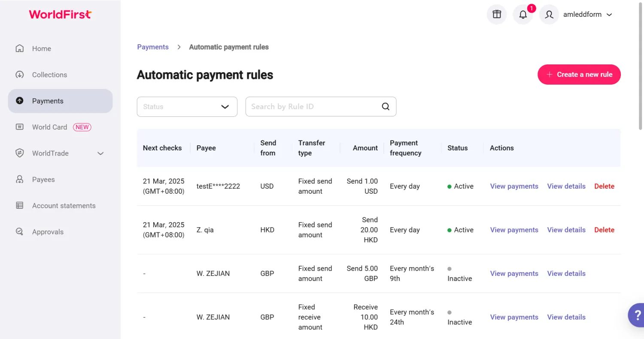View details for Z. qia rule
Viewport: 644px width, 339px height.
pyautogui.click(x=566, y=230)
